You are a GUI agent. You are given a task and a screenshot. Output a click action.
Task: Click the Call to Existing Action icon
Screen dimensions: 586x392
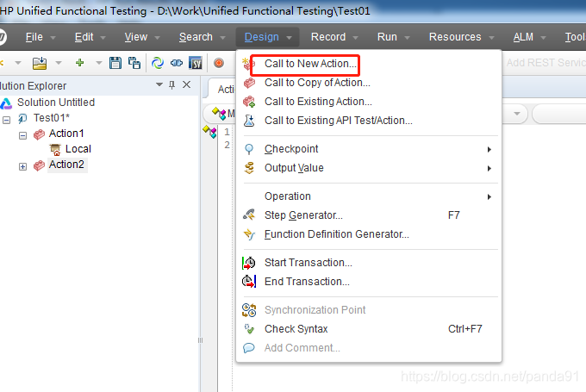pyautogui.click(x=249, y=102)
